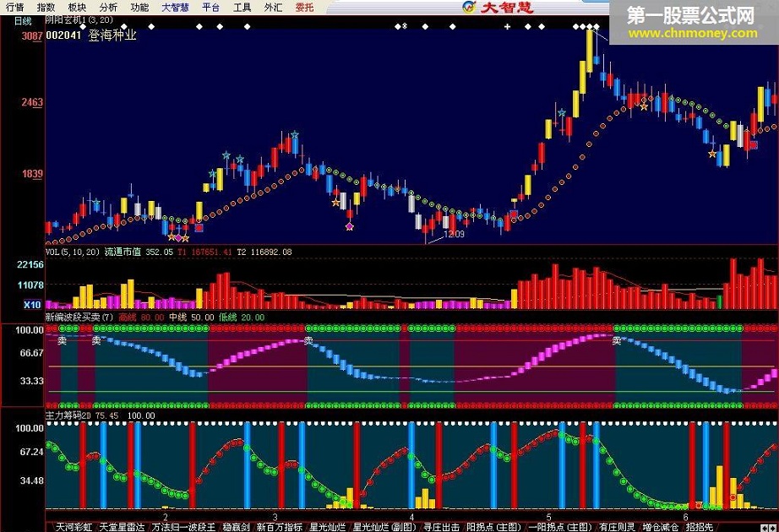Click the stock code 002041
Screen dimensions: 779x532
point(63,35)
